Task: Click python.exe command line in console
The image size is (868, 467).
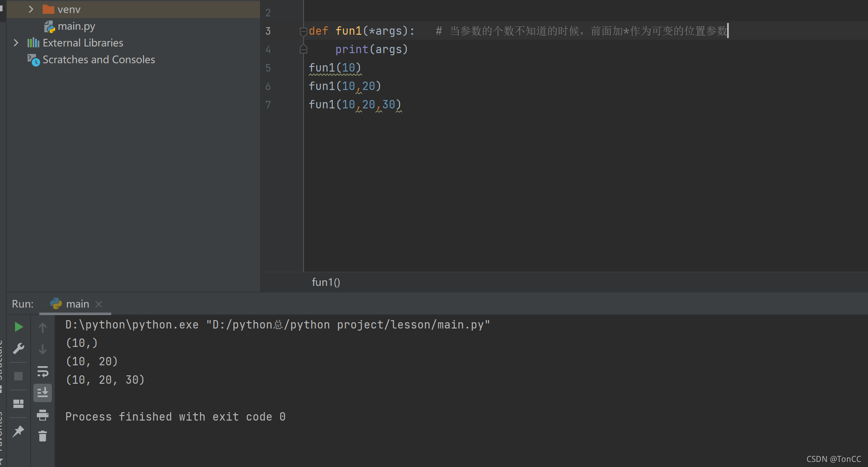Action: 278,325
